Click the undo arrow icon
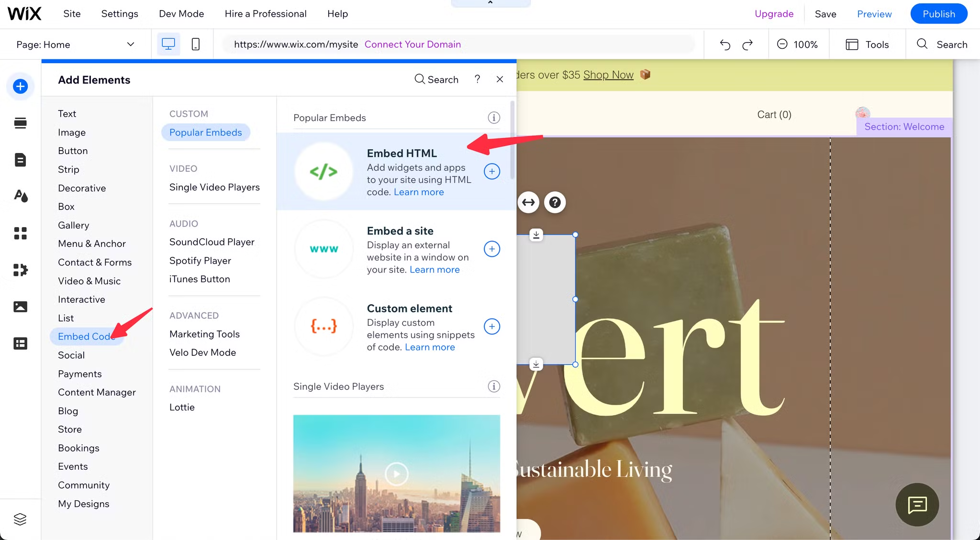The width and height of the screenshot is (980, 540). point(725,44)
